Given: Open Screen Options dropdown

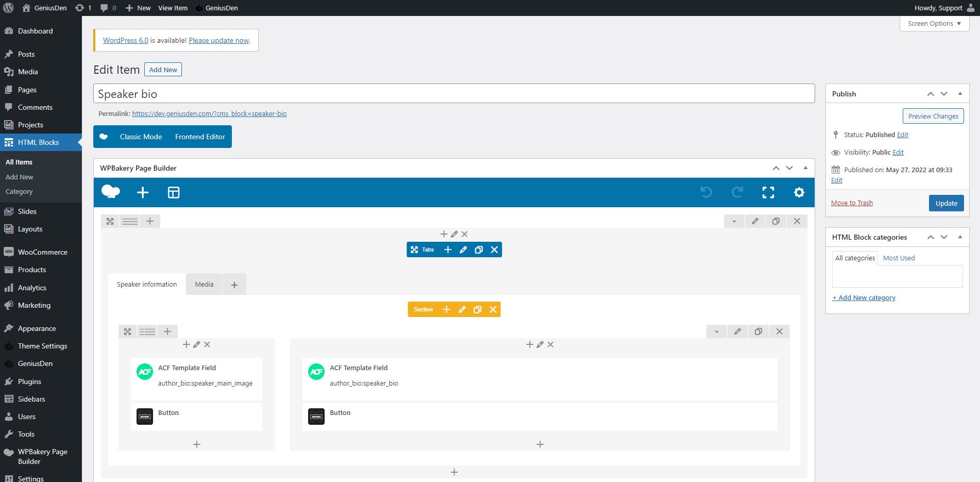Looking at the screenshot, I should click(934, 23).
